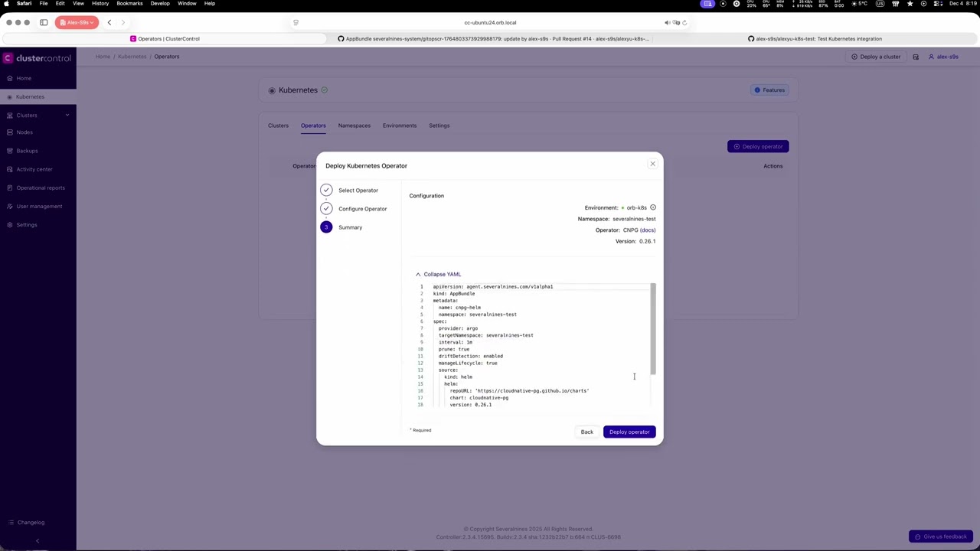Collapse the YAML section
The width and height of the screenshot is (980, 551).
point(438,274)
